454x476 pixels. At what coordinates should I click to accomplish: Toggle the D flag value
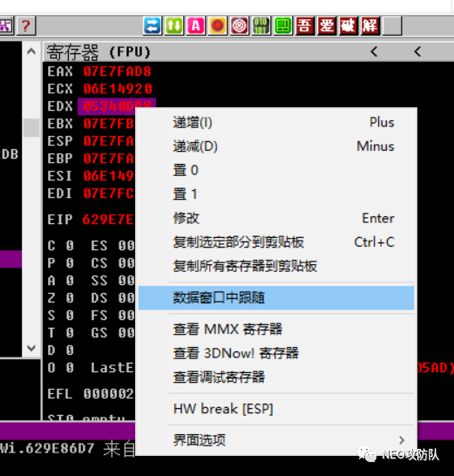70,350
